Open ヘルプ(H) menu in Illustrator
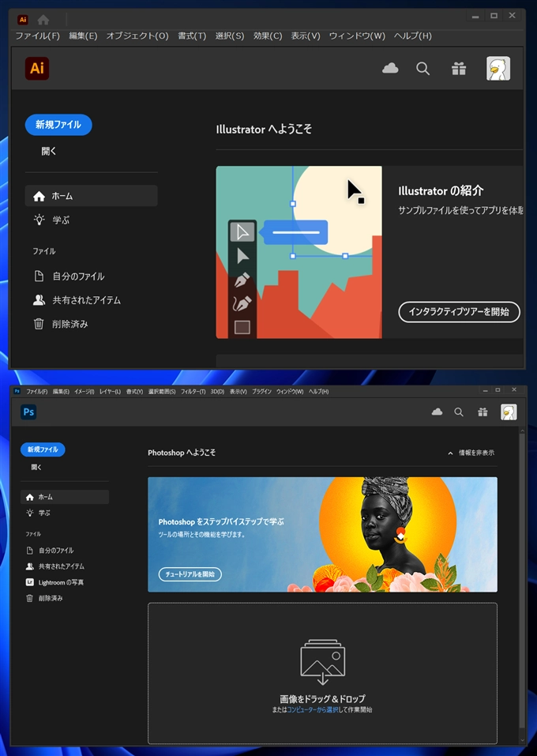Screen dimensions: 537x756 click(x=413, y=36)
